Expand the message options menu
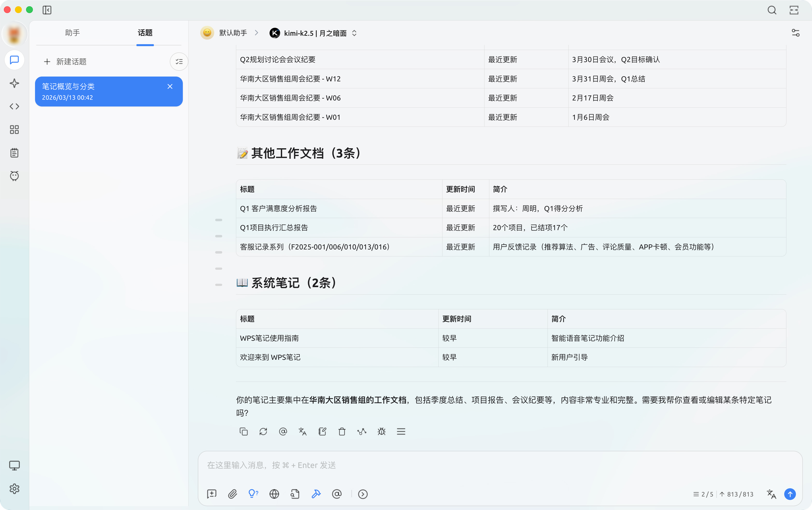 click(x=401, y=432)
